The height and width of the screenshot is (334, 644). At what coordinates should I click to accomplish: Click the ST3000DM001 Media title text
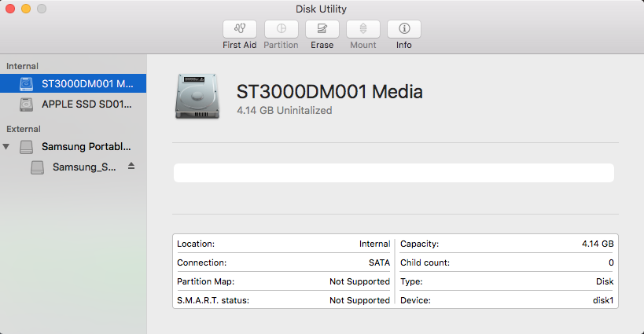pyautogui.click(x=329, y=91)
